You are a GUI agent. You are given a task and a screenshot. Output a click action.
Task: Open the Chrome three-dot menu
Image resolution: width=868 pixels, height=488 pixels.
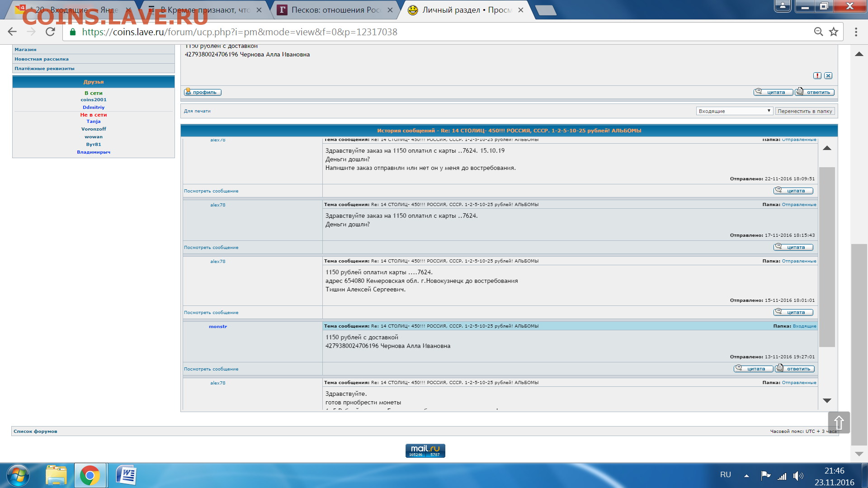[856, 32]
